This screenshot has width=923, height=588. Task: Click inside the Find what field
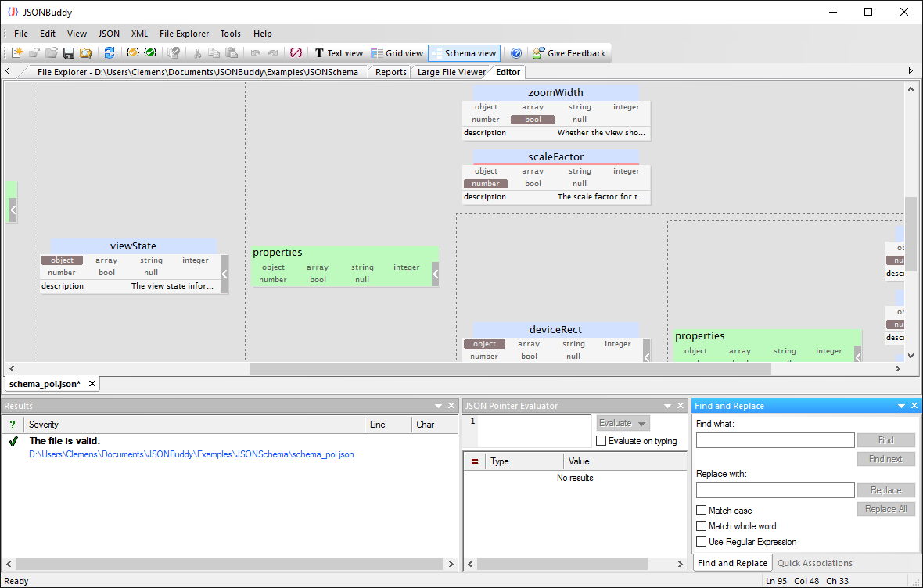point(774,439)
